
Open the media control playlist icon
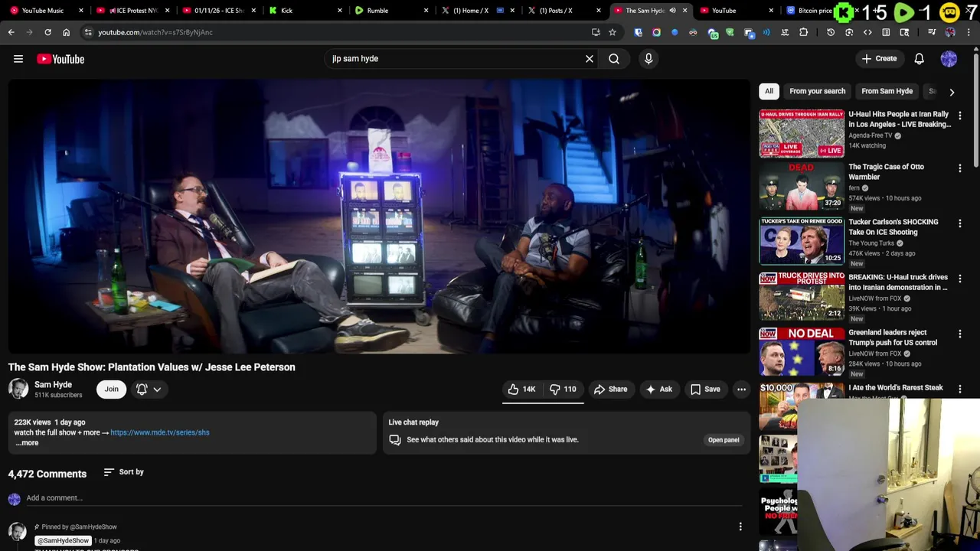(x=932, y=32)
